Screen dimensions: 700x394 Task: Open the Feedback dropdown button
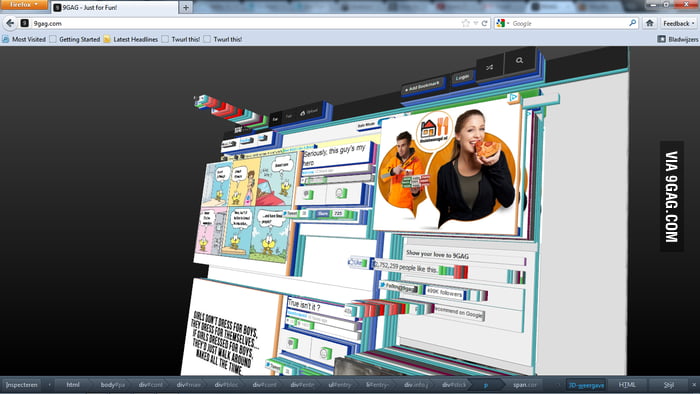[679, 23]
